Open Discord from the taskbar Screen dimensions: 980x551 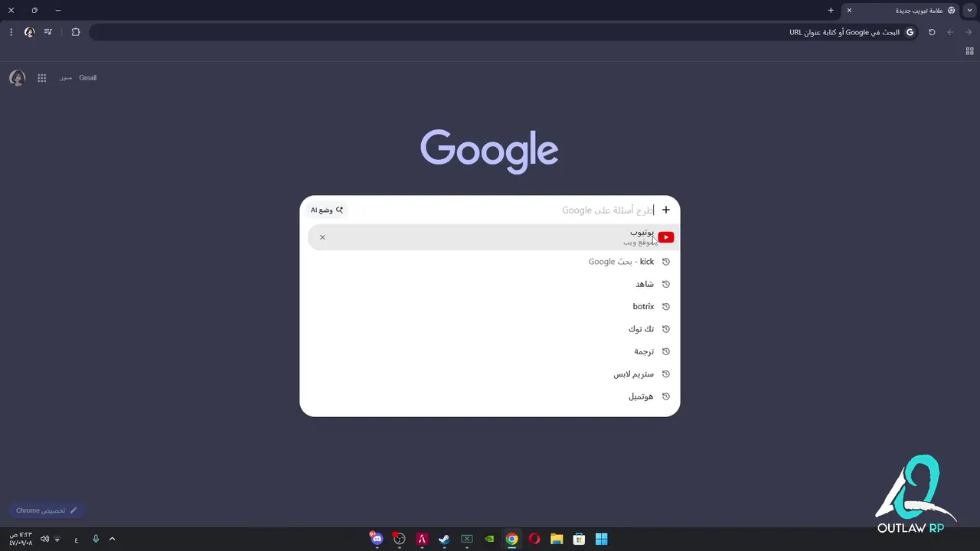[377, 539]
